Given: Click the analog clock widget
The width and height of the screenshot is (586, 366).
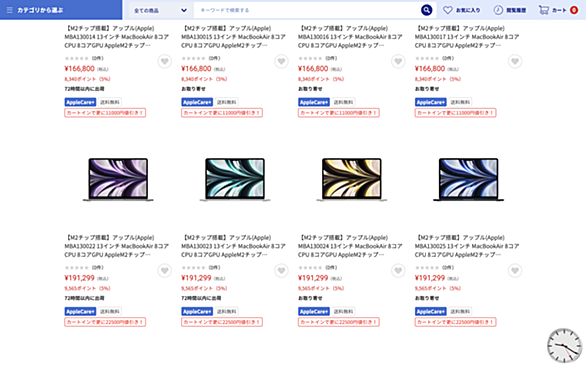Looking at the screenshot, I should (565, 346).
